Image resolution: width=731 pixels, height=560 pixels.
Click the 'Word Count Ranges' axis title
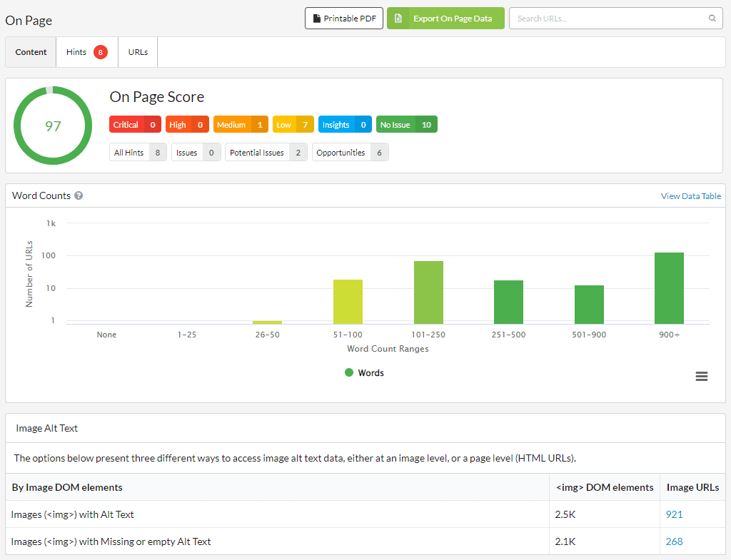388,349
